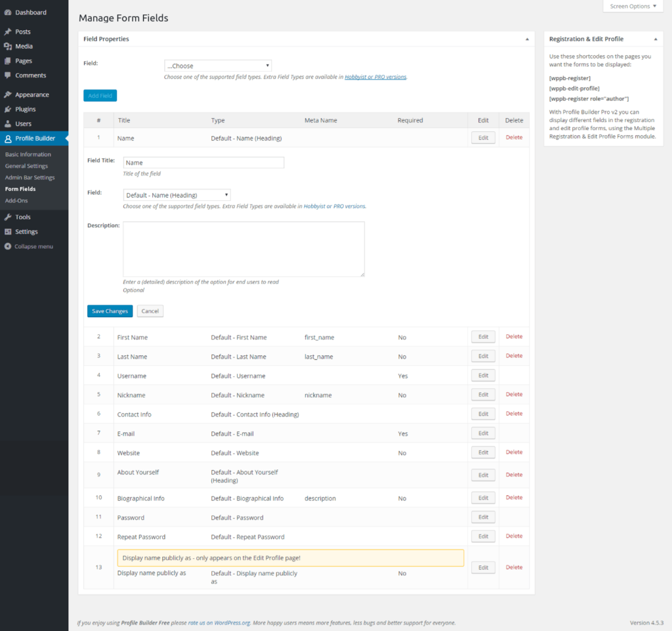The width and height of the screenshot is (672, 631).
Task: Click the Save Changes button
Action: coord(110,311)
